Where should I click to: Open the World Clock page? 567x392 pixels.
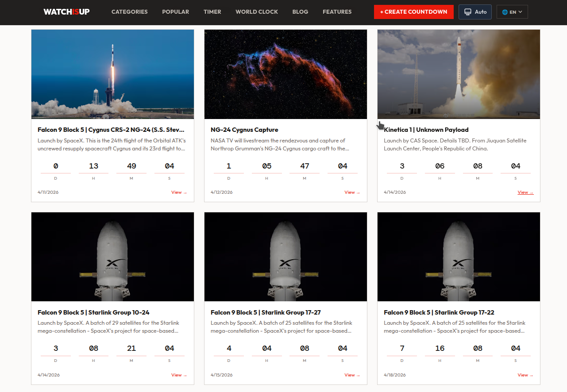[257, 12]
